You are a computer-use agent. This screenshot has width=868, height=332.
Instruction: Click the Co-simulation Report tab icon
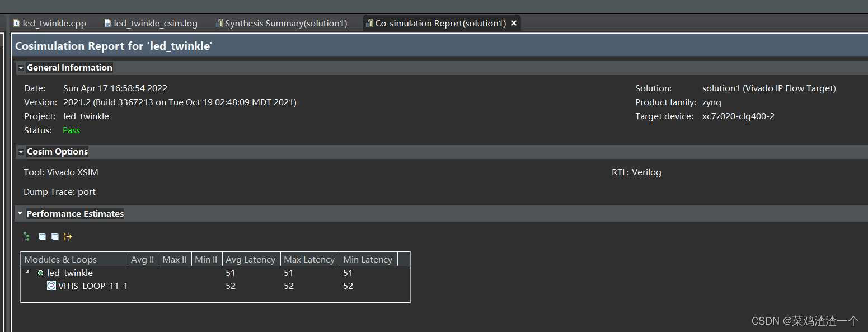click(369, 23)
